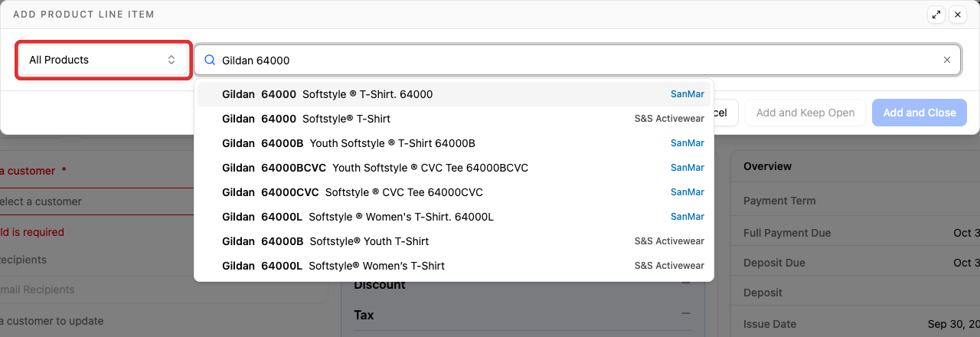Pick Gildan 64000CVC Softstyle CVC Tee
This screenshot has height=337, width=980.
pos(454,192)
